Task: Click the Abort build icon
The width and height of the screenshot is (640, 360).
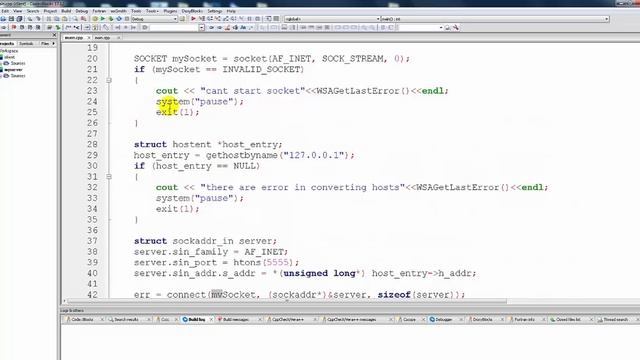Action: (x=127, y=19)
